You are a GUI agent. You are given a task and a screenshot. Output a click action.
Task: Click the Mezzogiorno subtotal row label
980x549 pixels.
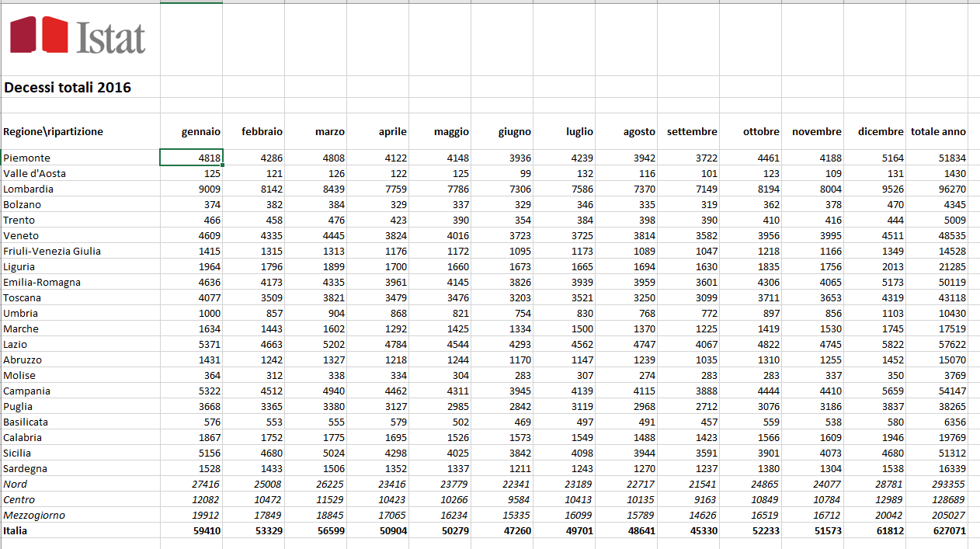(34, 515)
